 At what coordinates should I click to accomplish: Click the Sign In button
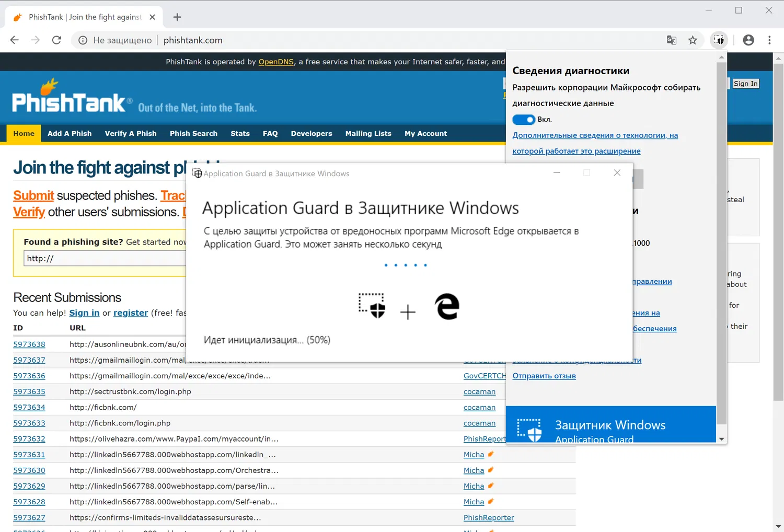745,83
